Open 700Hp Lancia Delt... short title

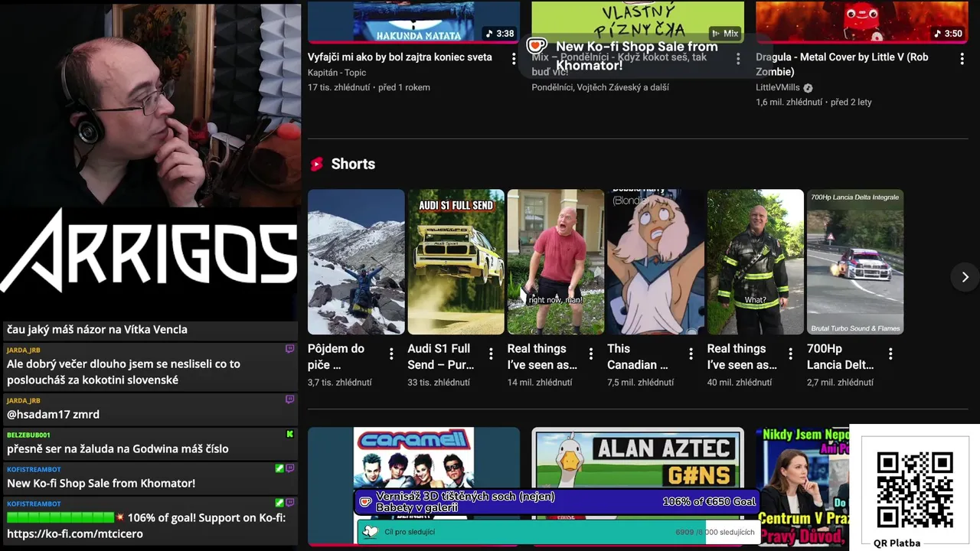[840, 357]
